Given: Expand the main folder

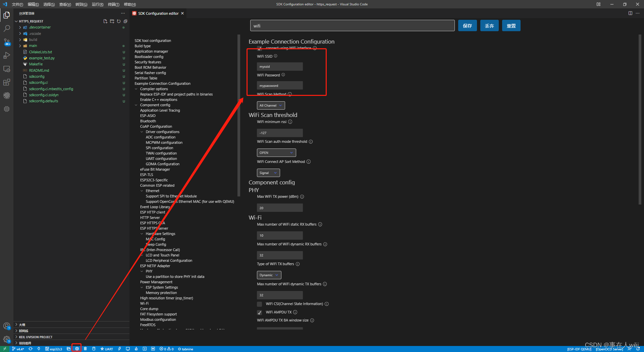Looking at the screenshot, I should click(x=20, y=46).
